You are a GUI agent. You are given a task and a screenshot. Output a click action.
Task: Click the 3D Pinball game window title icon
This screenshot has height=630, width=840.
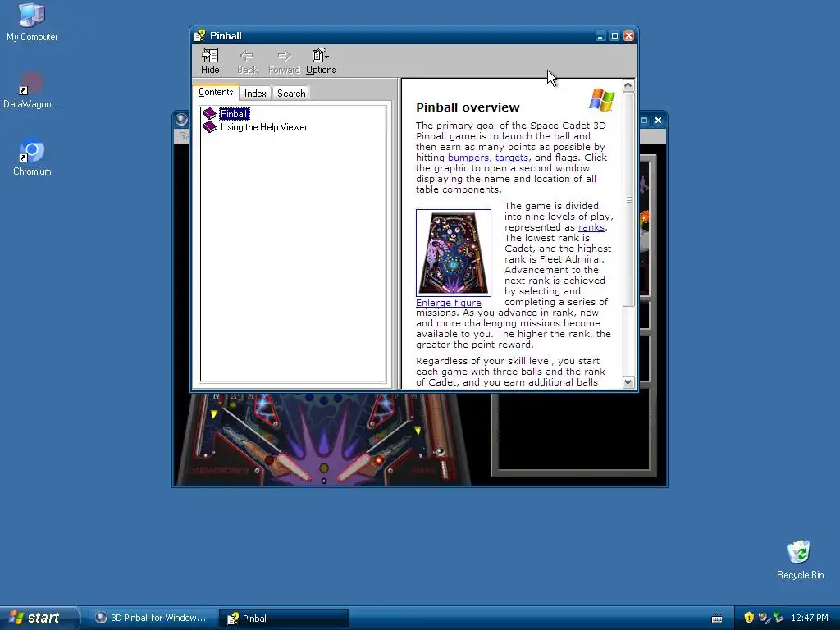pyautogui.click(x=181, y=120)
